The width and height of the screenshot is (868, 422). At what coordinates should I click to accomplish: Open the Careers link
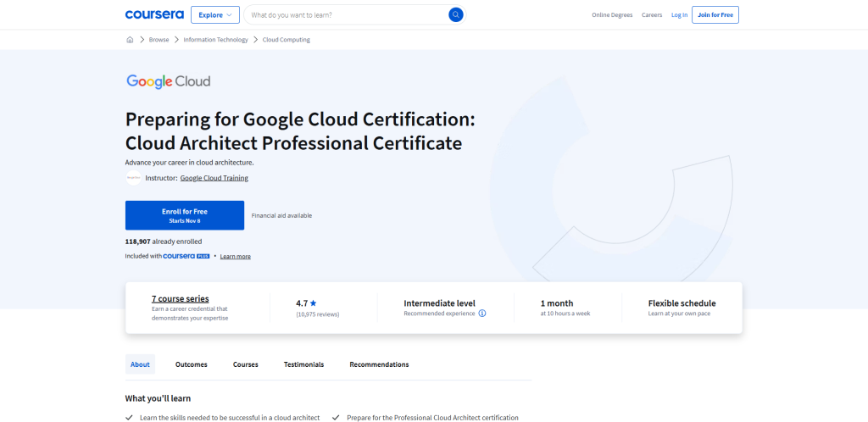pos(652,15)
